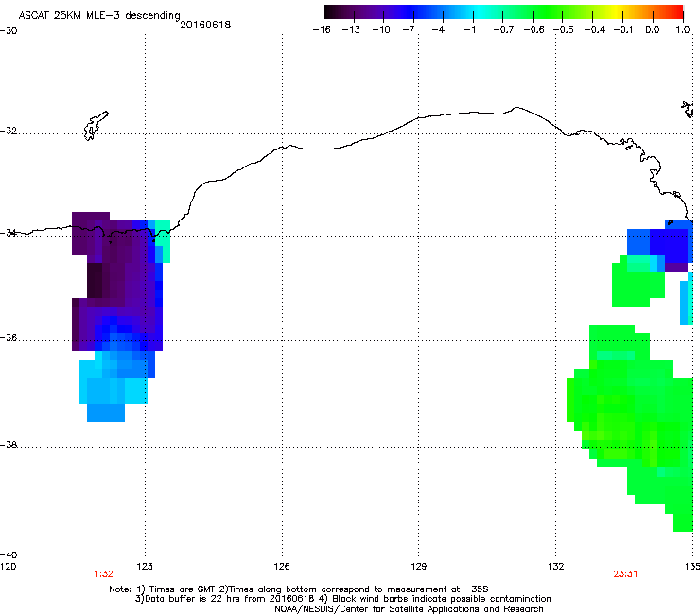
Task: Click the red end of the colorbar
Action: click(x=676, y=11)
